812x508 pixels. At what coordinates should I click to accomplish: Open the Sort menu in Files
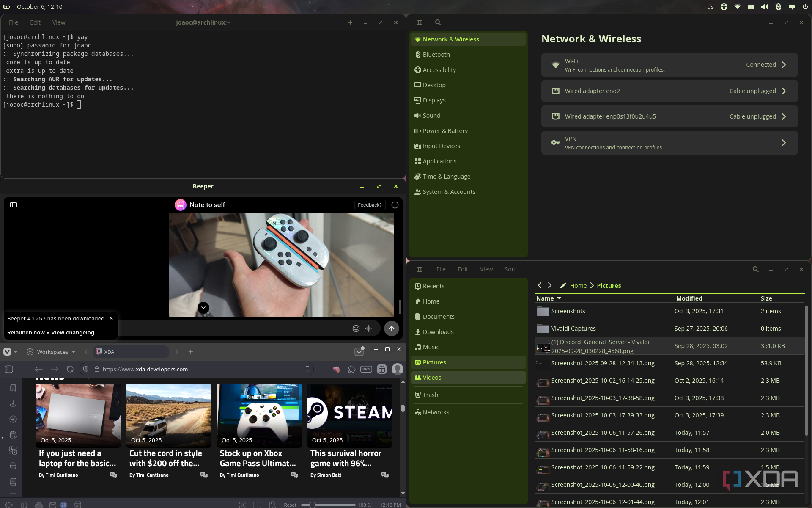point(510,269)
